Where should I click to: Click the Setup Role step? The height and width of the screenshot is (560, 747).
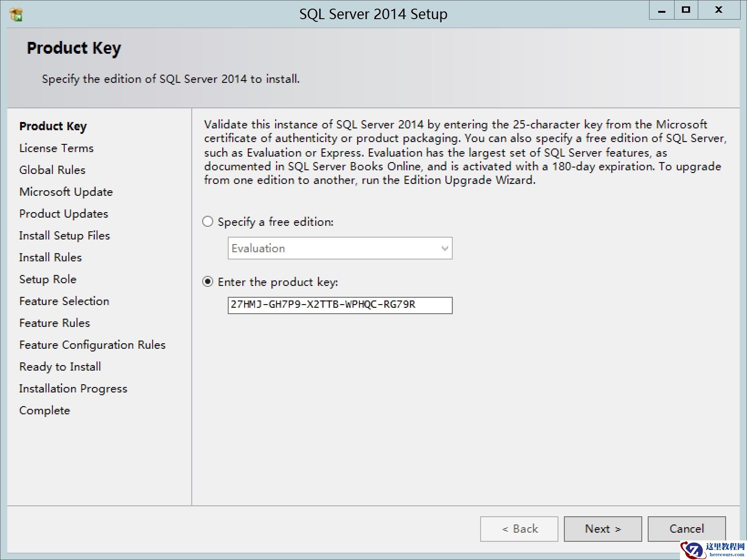(x=47, y=279)
